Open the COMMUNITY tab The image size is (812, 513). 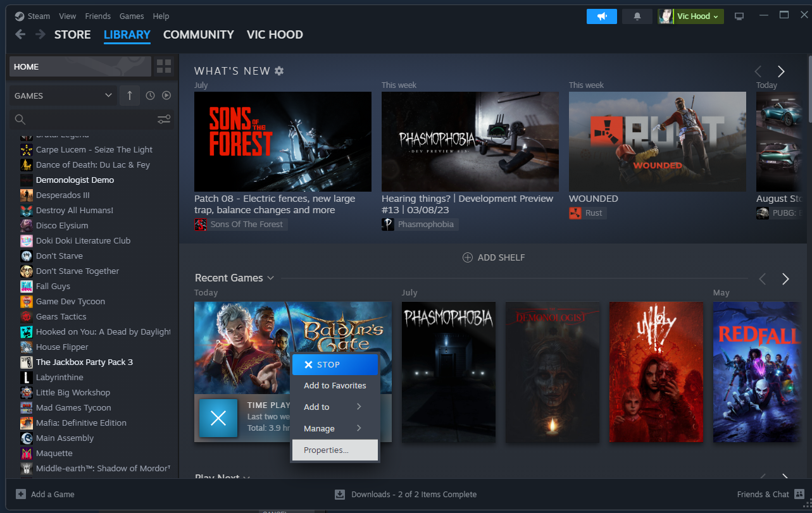click(x=199, y=35)
